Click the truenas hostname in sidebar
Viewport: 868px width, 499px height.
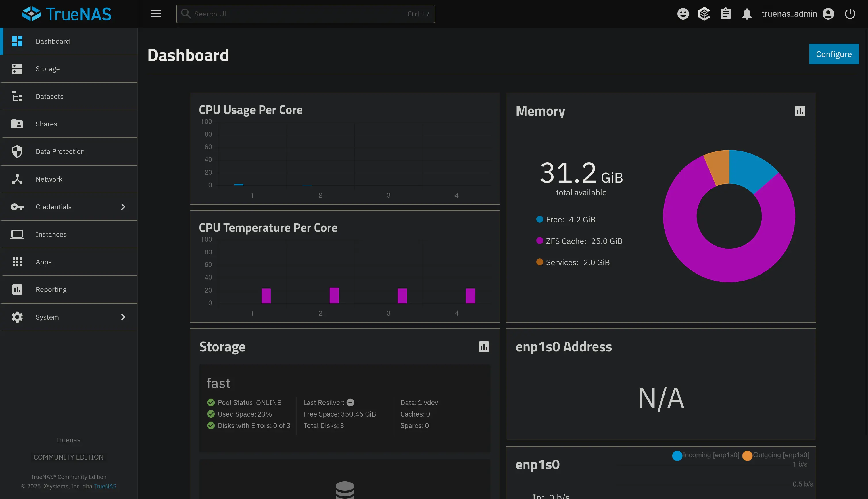(x=68, y=440)
